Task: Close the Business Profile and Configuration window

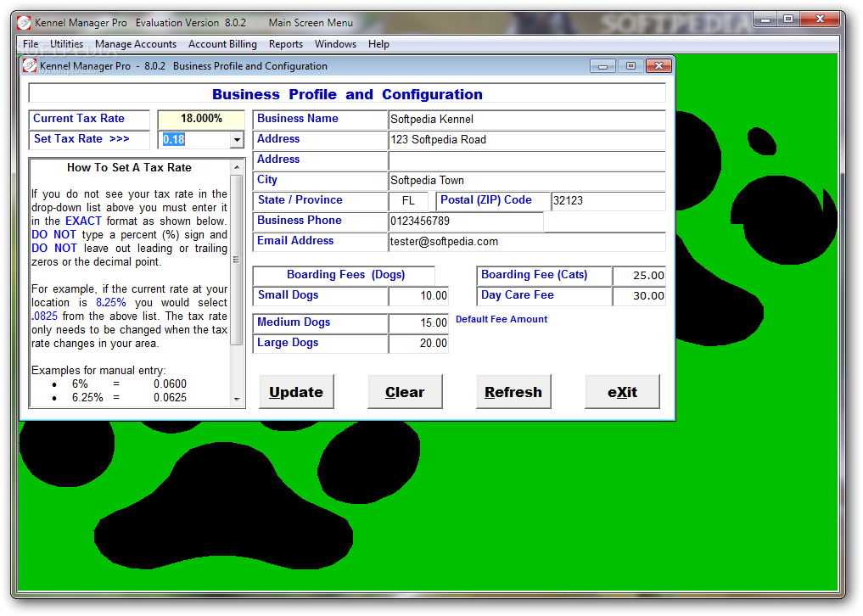Action: tap(658, 67)
